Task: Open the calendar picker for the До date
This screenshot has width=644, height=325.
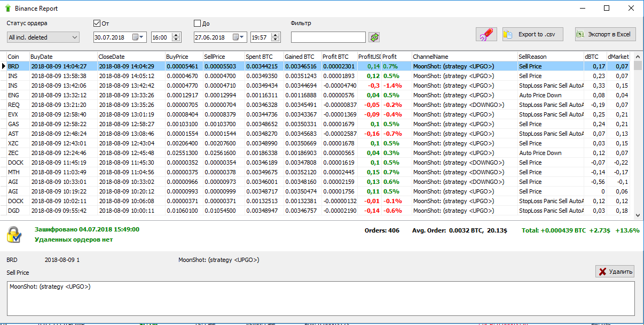Action: 239,37
